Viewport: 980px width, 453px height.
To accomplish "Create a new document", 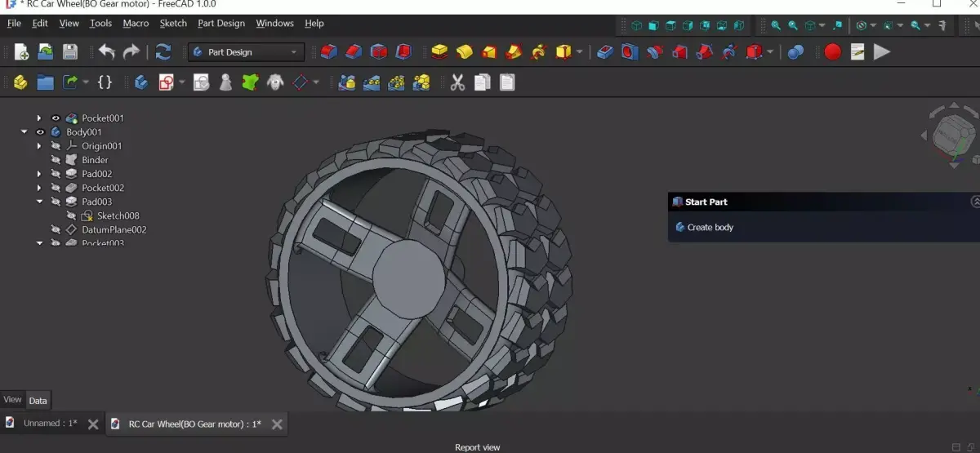I will [x=22, y=52].
